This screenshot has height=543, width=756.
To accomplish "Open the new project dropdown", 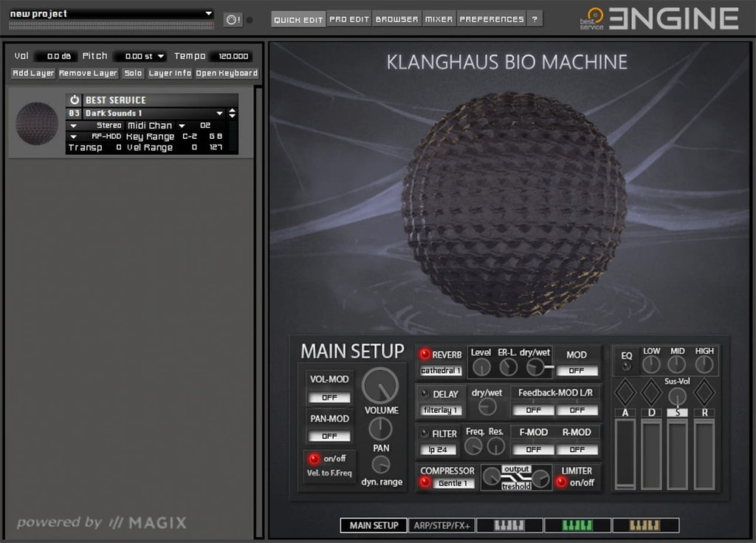I will [x=208, y=13].
